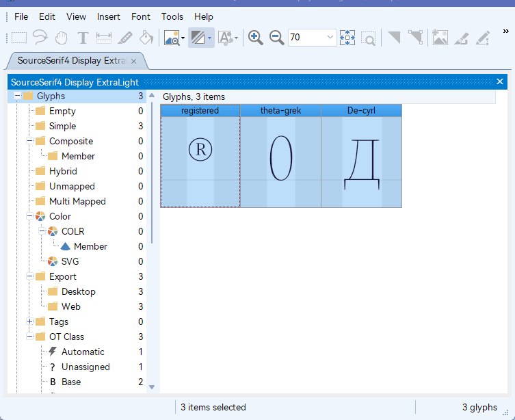Select the Unmapped glyph category

click(72, 186)
